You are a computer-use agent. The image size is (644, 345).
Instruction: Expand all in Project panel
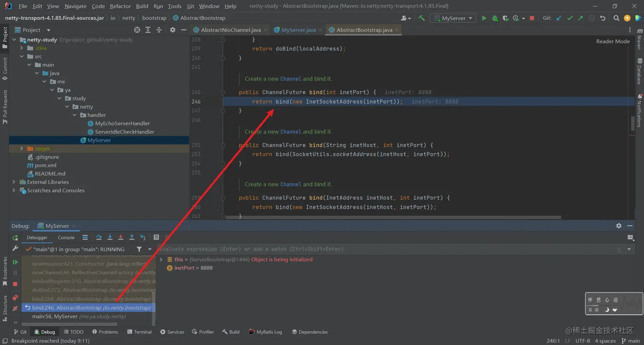click(x=148, y=30)
